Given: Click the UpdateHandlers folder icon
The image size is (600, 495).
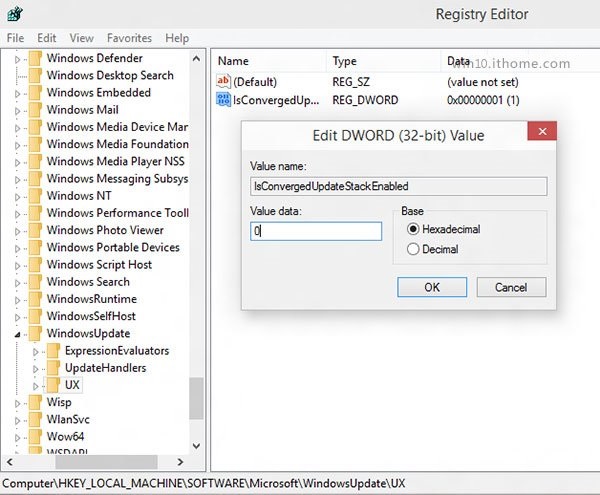Looking at the screenshot, I should point(54,368).
